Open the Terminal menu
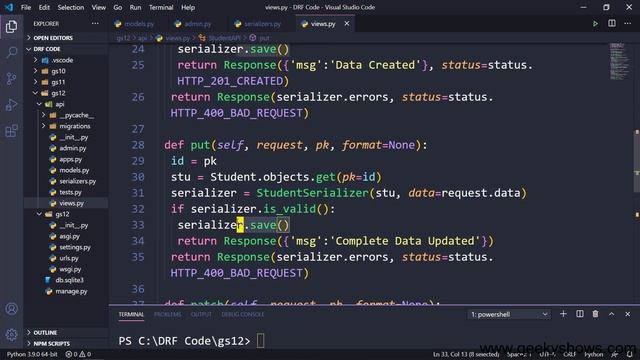 161,7
